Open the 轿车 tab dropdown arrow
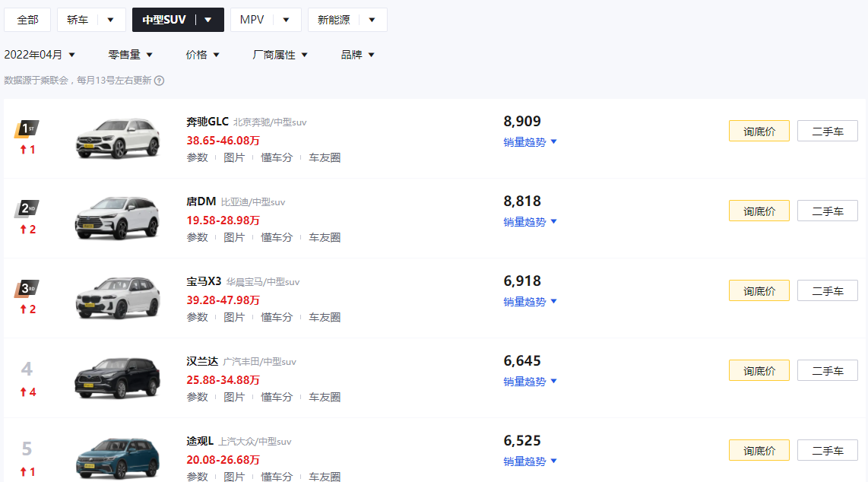Screen dimensions: 868x482 tap(111, 20)
